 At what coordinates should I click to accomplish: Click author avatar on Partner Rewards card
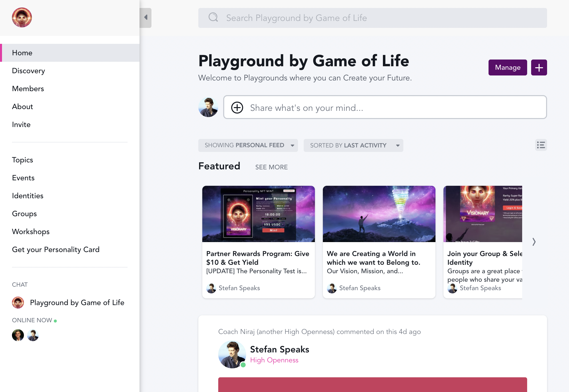tap(211, 288)
